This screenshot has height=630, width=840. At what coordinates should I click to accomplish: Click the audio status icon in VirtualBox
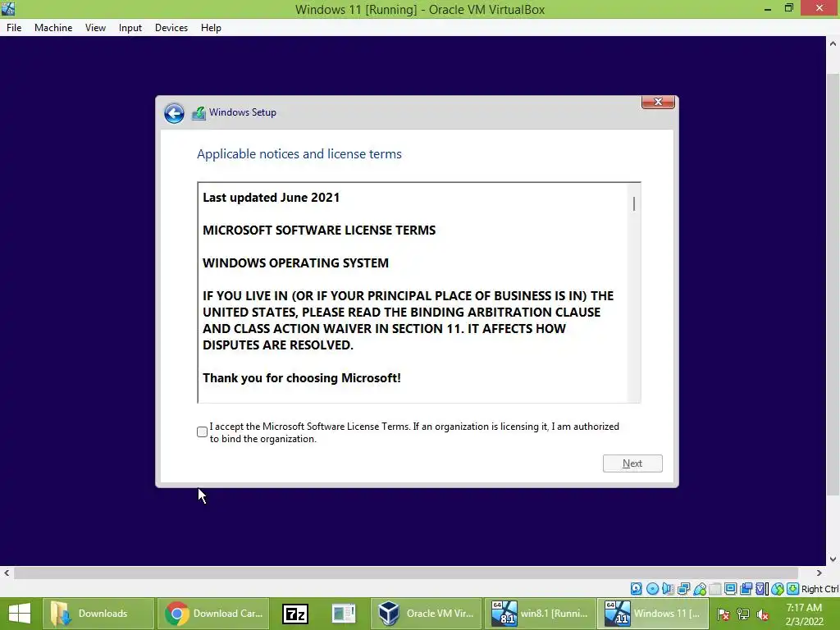coord(668,589)
